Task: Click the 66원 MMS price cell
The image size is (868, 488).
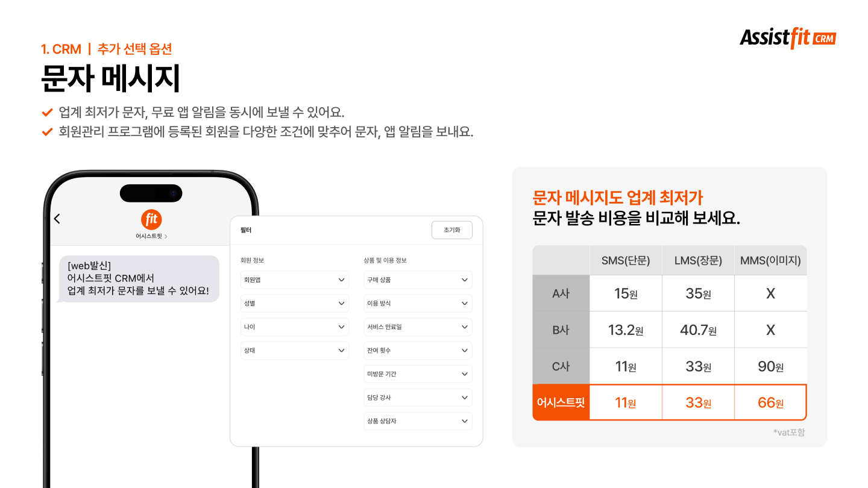Action: click(770, 402)
